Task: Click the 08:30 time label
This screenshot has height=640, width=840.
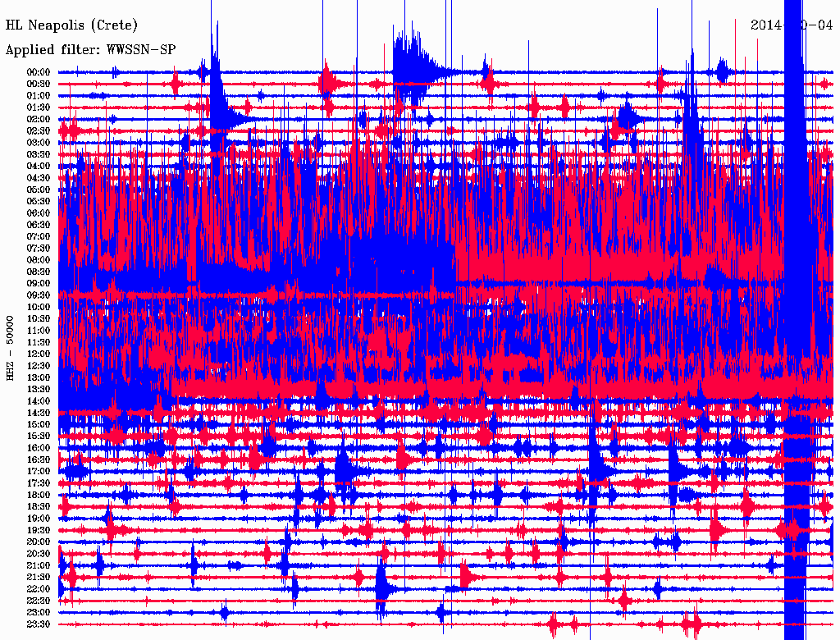Action: [x=39, y=272]
